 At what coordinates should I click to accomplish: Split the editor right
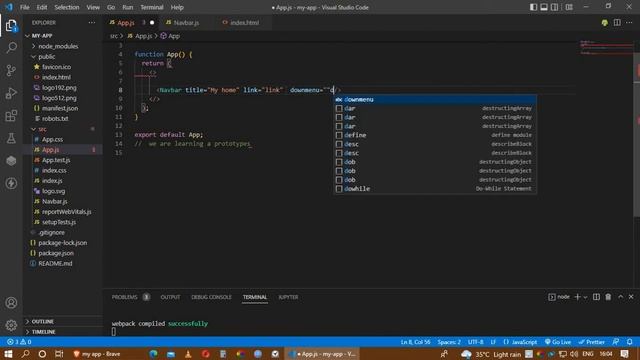coord(617,23)
